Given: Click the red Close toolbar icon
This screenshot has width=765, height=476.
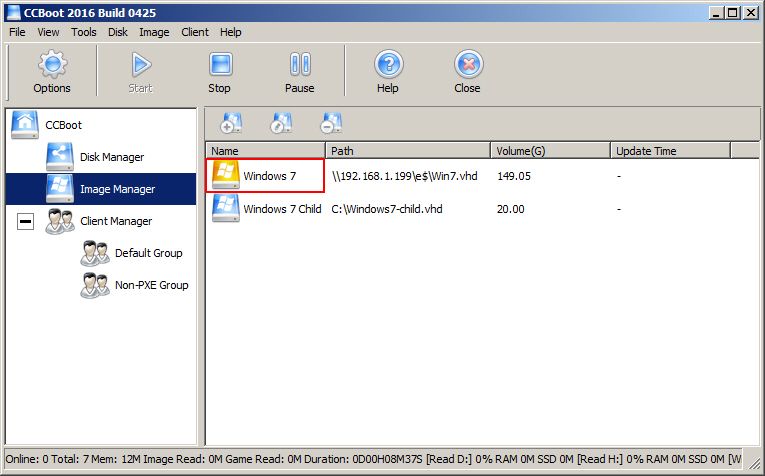Looking at the screenshot, I should [468, 64].
